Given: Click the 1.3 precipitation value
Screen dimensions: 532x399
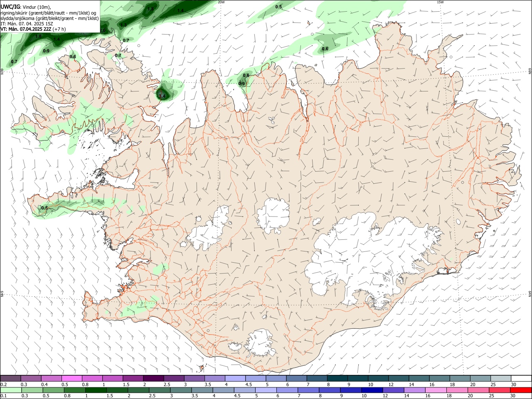Looking at the screenshot, I should [123, 25].
